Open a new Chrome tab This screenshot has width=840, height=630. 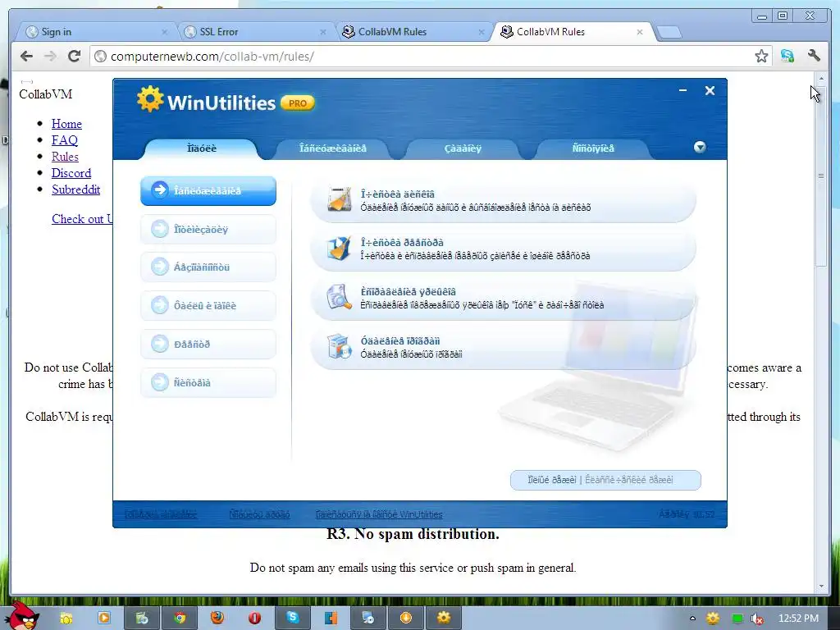(x=669, y=33)
